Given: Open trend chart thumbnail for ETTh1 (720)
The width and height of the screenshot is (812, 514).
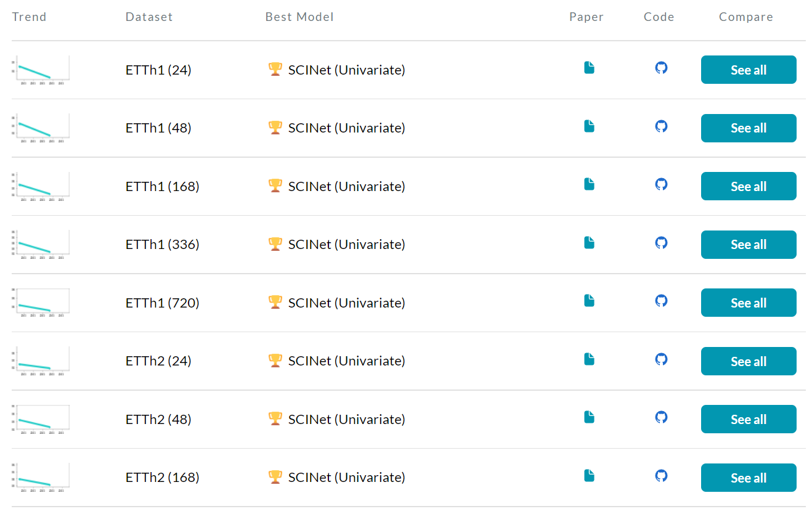Looking at the screenshot, I should click(41, 303).
